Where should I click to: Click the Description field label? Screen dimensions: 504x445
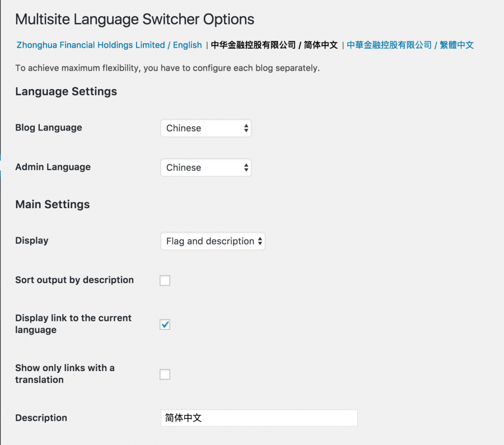click(x=41, y=418)
